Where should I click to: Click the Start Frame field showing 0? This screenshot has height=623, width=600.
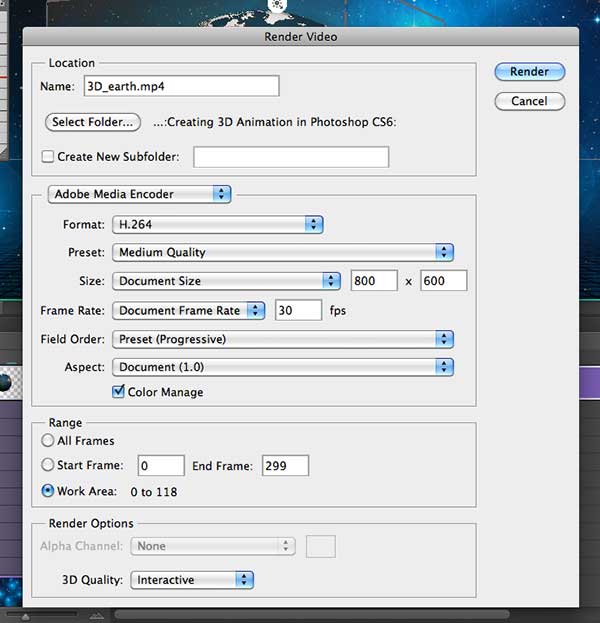161,466
